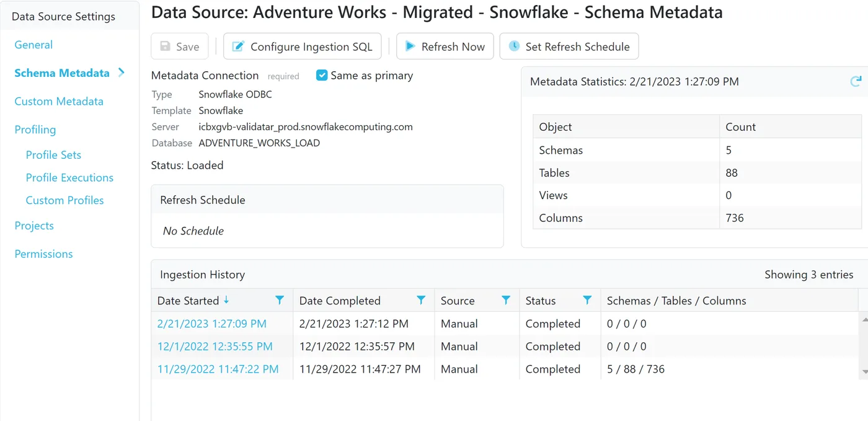
Task: Filter the Source column
Action: point(506,300)
